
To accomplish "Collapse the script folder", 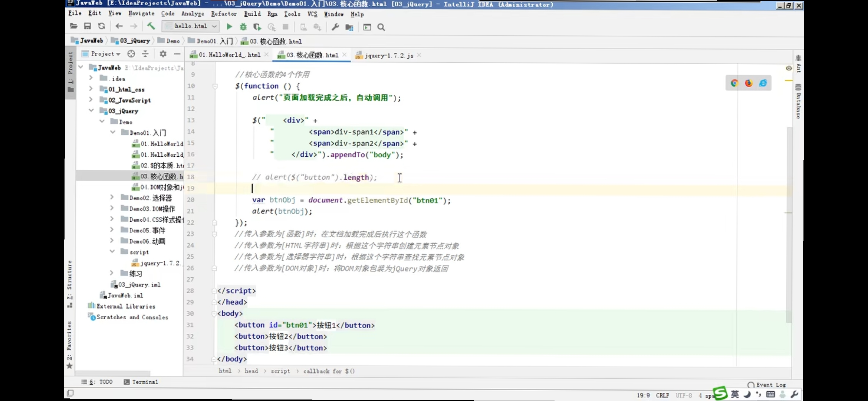I will pos(112,251).
